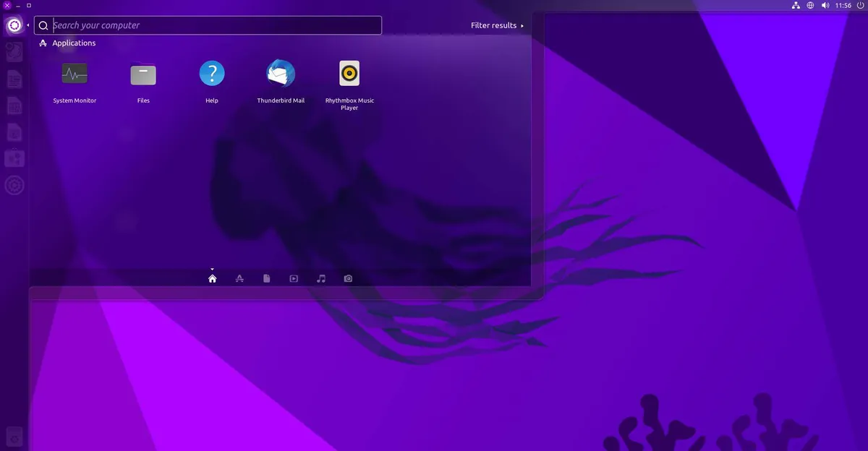Open the sound volume indicator
868x451 pixels.
[x=825, y=5]
